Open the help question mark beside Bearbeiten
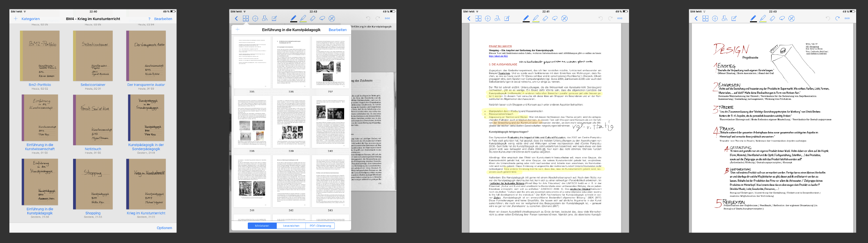 point(149,19)
